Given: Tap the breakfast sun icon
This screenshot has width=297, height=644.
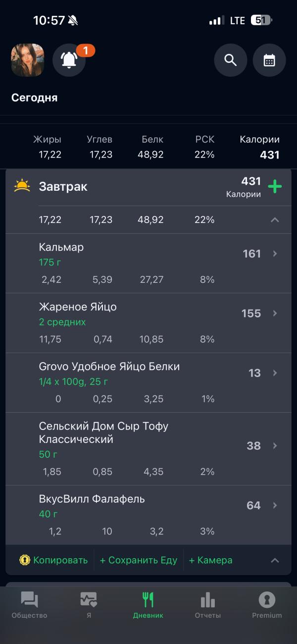Looking at the screenshot, I should tap(22, 186).
